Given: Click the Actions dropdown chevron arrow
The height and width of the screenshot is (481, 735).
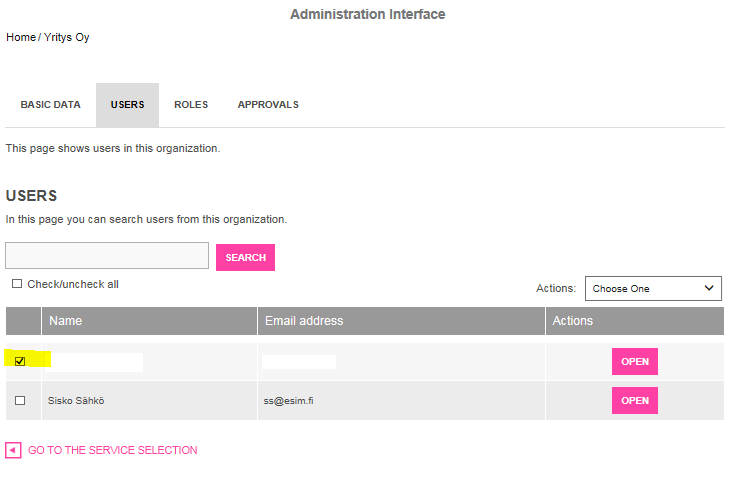Looking at the screenshot, I should (709, 288).
